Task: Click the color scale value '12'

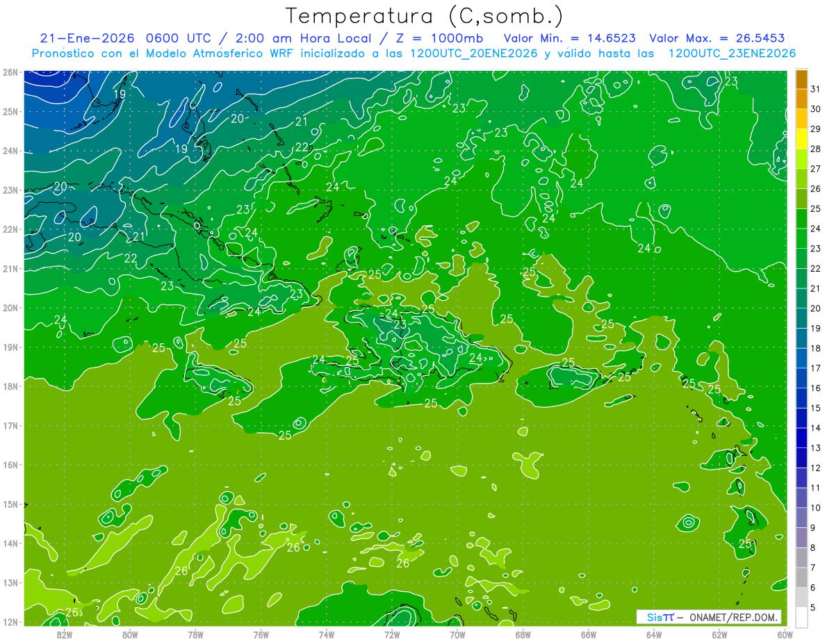Action: click(815, 468)
